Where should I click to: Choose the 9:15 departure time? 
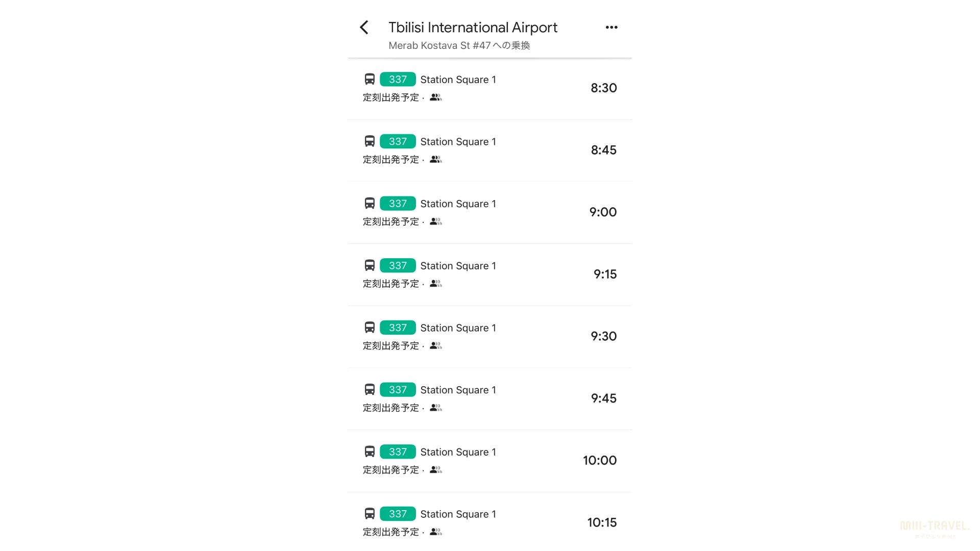tap(605, 274)
